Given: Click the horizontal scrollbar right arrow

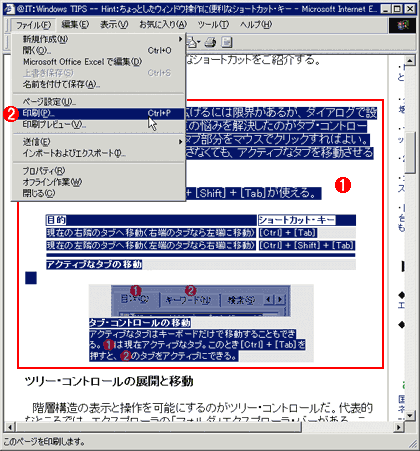Looking at the screenshot, I should (399, 427).
